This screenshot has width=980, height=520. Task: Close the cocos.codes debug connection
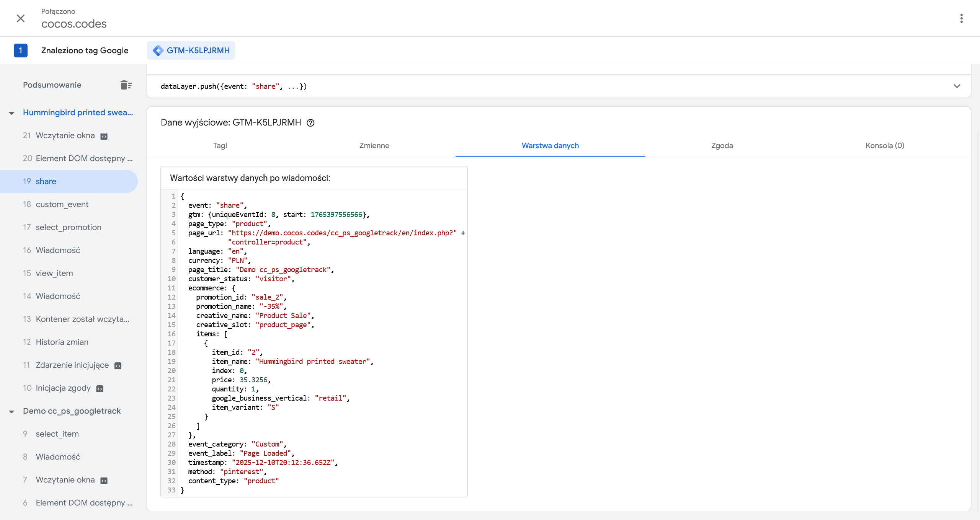(21, 18)
